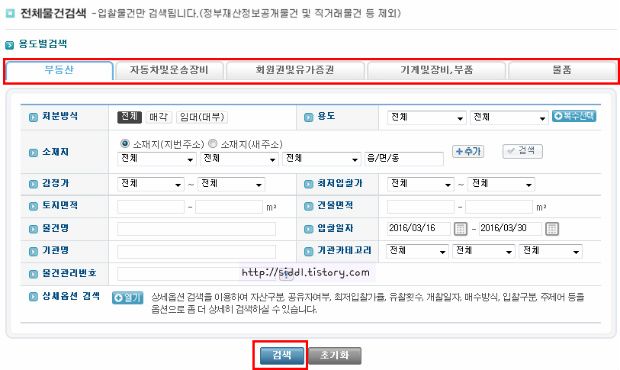Click 입찰일자 start date field 2016/03/16

(x=419, y=228)
